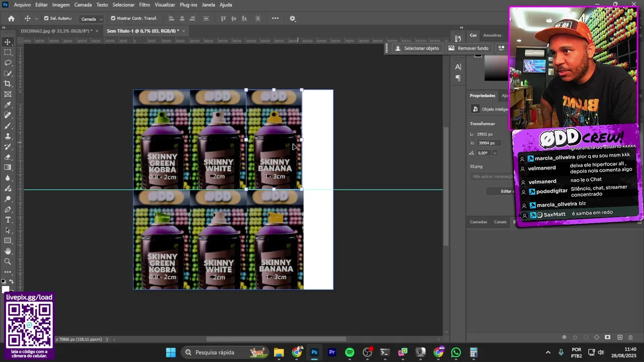Select the Rectangular Marquee tool
Image resolution: width=644 pixels, height=362 pixels.
coord(8,52)
